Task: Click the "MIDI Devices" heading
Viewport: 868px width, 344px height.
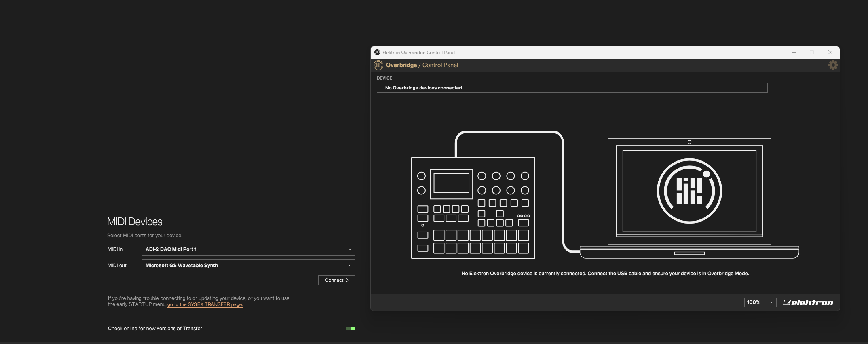Action: click(135, 222)
